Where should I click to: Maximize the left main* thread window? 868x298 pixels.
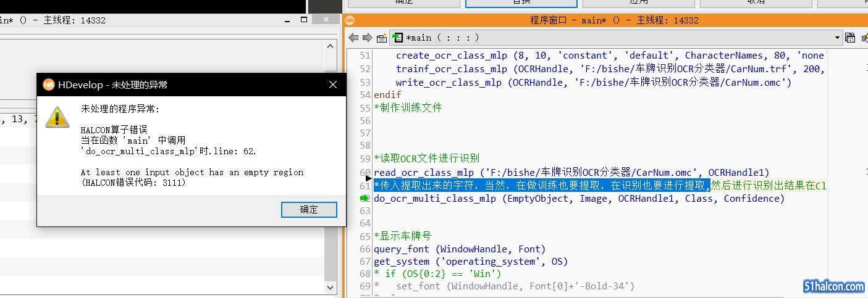click(x=304, y=20)
